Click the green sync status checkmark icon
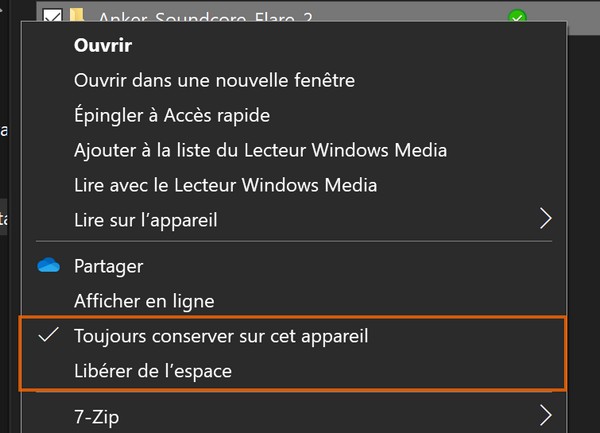 pos(517,16)
